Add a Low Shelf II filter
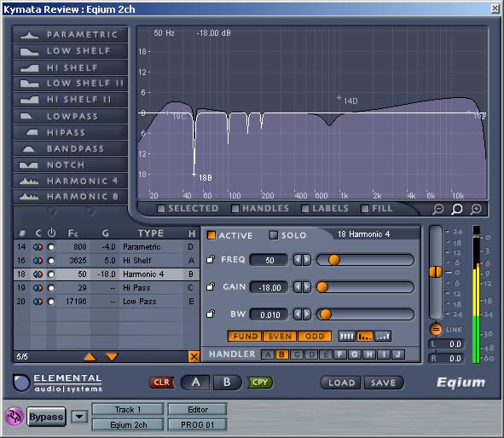This screenshot has height=438, width=504. (x=70, y=84)
